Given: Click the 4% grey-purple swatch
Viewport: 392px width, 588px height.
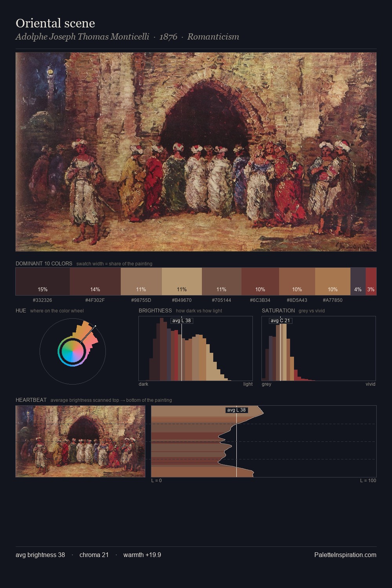Looking at the screenshot, I should [358, 281].
